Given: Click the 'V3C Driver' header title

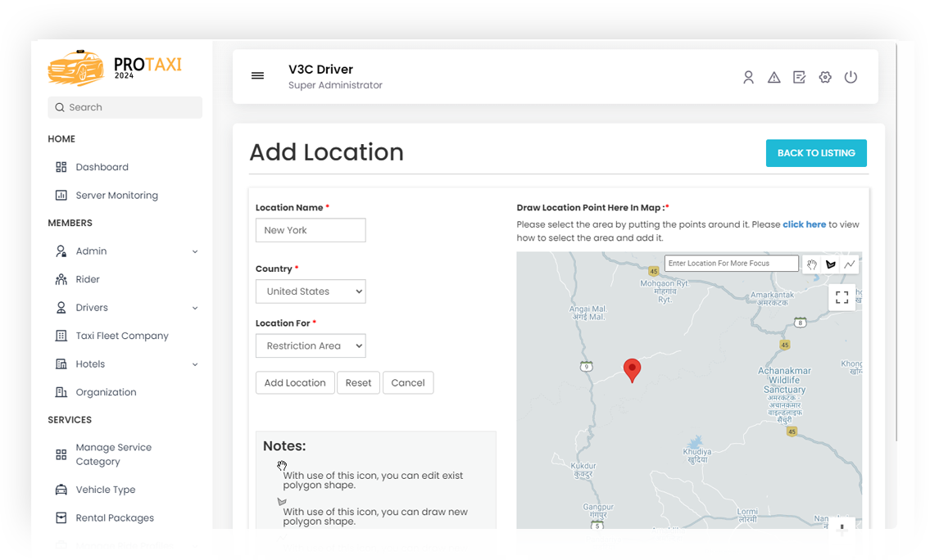Looking at the screenshot, I should [321, 70].
